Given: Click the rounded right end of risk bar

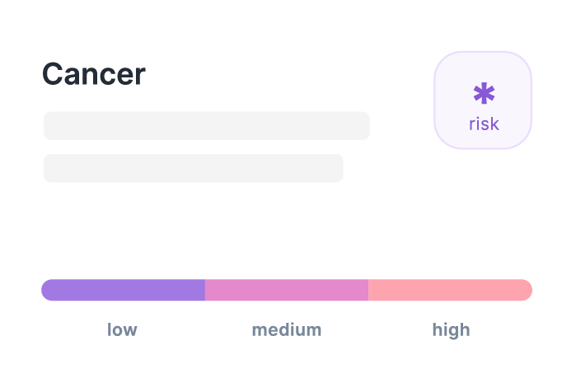Looking at the screenshot, I should [x=527, y=290].
